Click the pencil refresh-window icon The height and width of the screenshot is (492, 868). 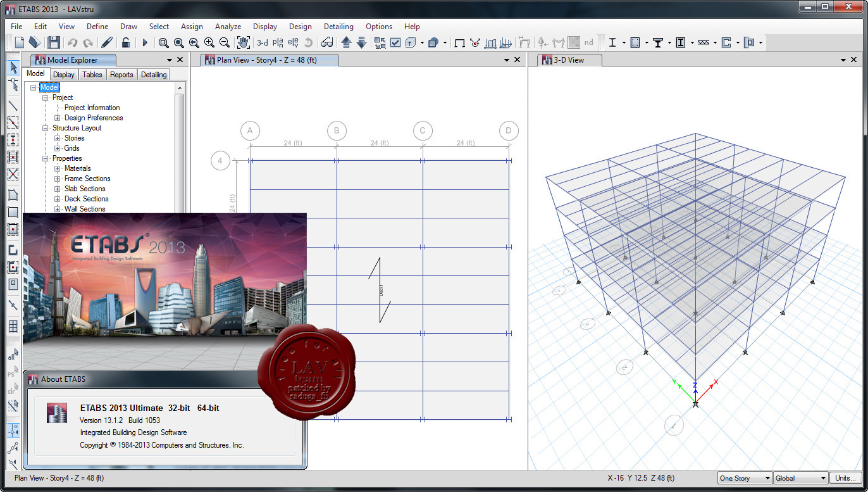pyautogui.click(x=107, y=42)
